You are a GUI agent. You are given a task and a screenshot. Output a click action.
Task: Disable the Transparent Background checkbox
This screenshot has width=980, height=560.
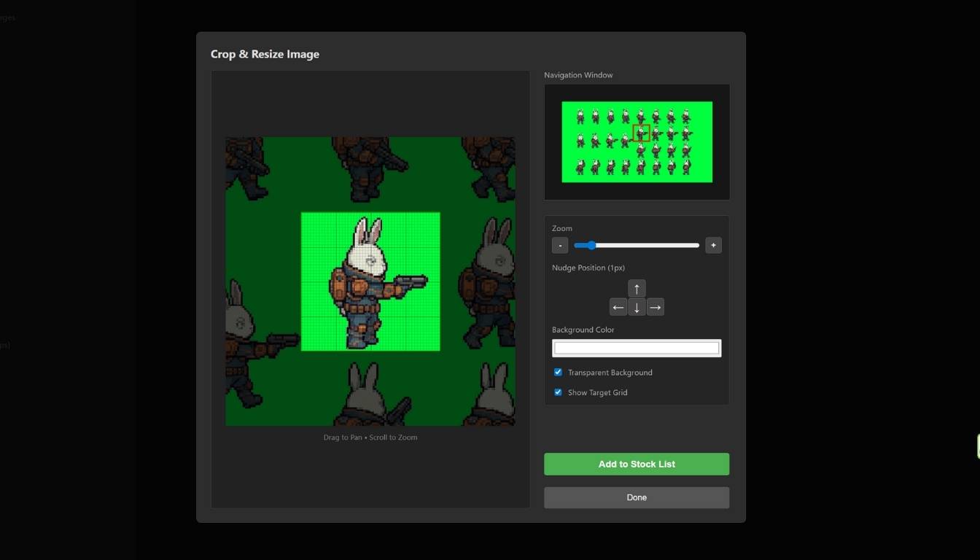[559, 373]
